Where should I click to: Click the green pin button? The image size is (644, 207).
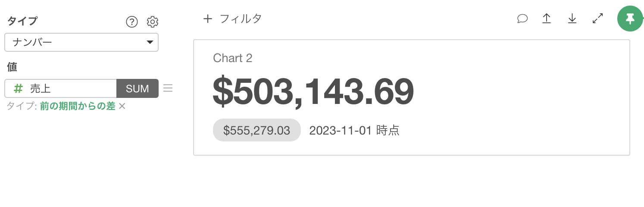tap(630, 19)
